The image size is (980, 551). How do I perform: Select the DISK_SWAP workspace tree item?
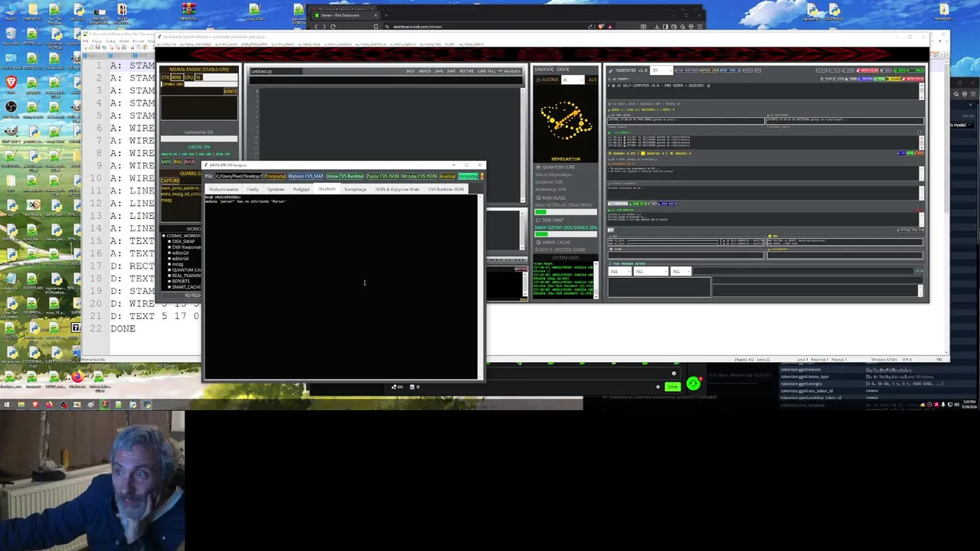(x=183, y=242)
